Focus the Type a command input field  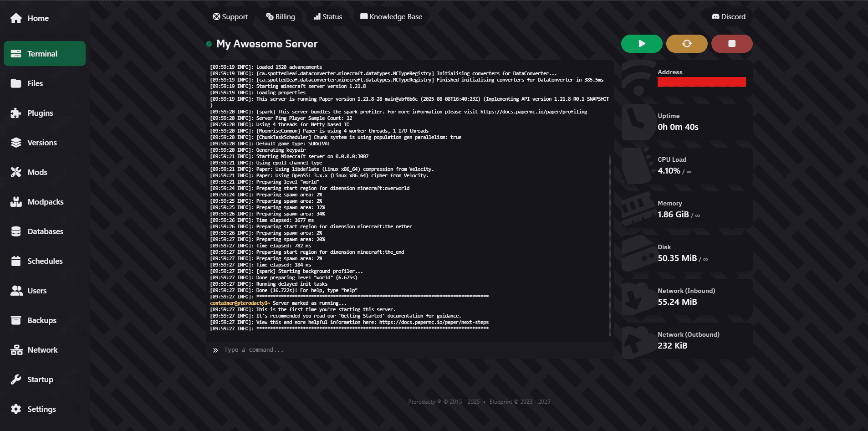(410, 350)
